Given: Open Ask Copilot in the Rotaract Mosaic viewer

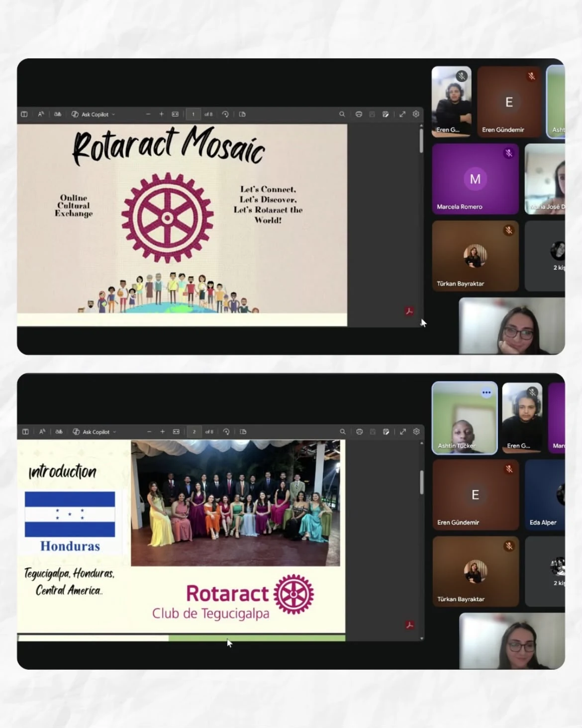Looking at the screenshot, I should [x=90, y=114].
